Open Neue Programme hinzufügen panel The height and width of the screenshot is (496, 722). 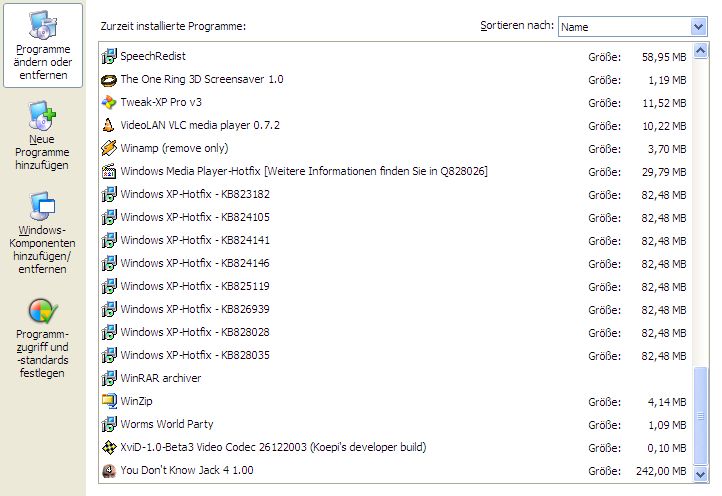click(42, 135)
